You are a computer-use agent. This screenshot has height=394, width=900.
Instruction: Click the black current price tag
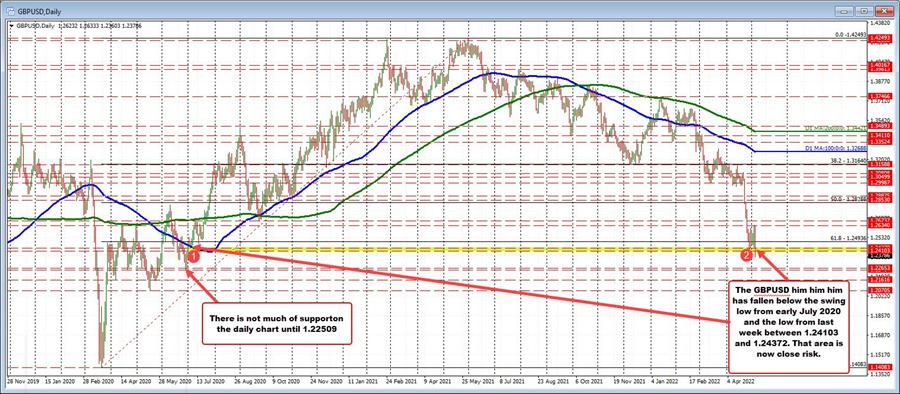880,256
